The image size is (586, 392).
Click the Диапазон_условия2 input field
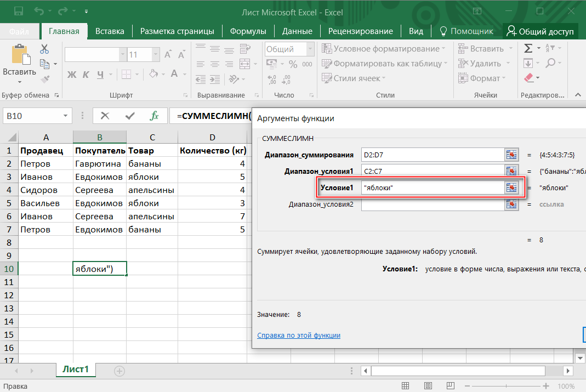(x=433, y=204)
